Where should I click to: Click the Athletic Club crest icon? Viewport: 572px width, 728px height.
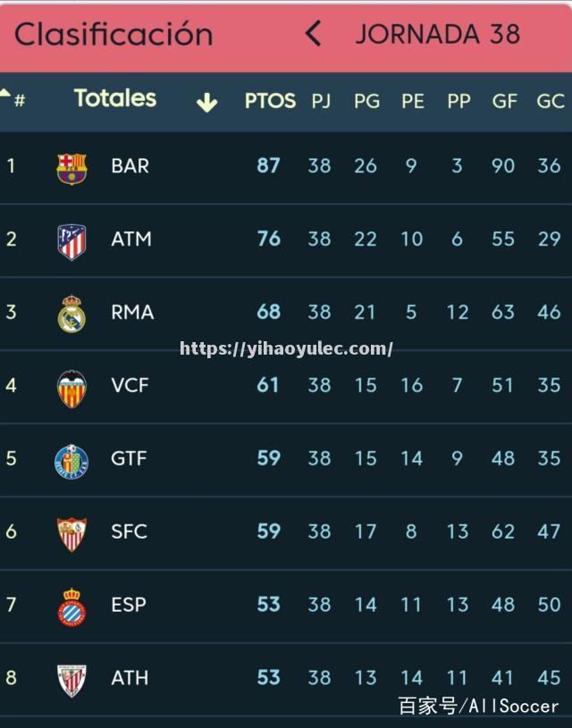(x=71, y=681)
